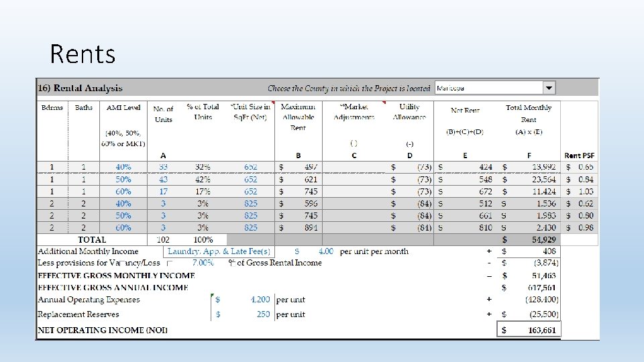This screenshot has height=362, width=644.
Task: Click the 33 units cell for 40% AMI
Action: pos(164,167)
